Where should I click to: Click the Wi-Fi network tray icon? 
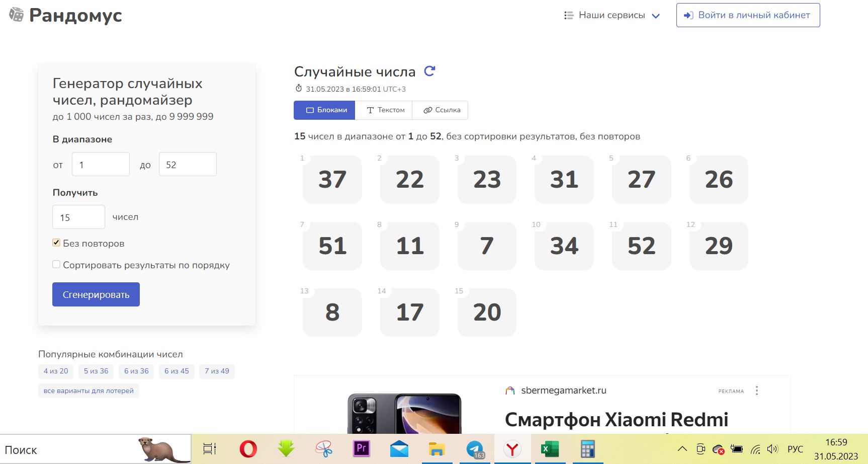pos(755,449)
